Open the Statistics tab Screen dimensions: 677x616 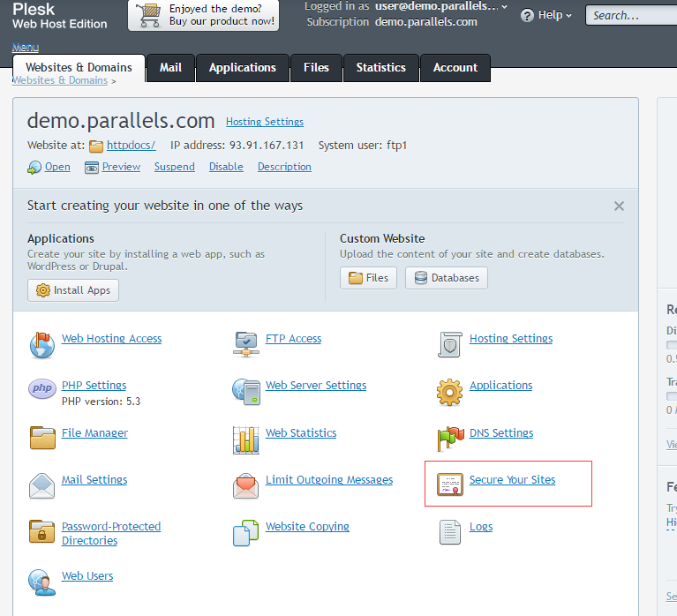[380, 68]
